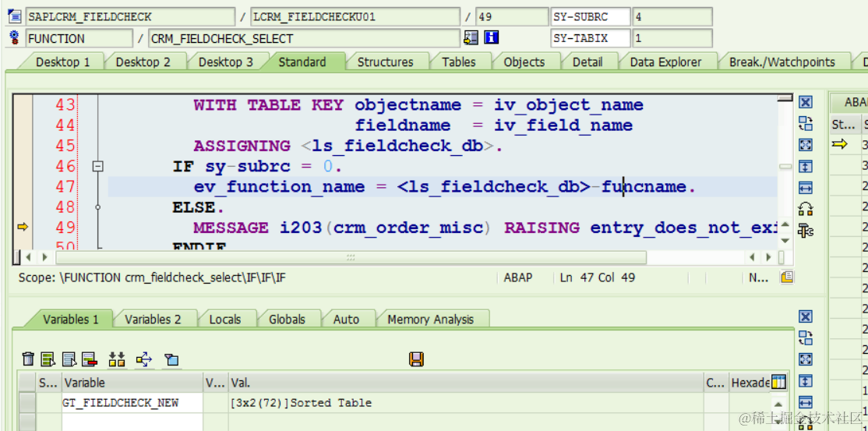Close the source code tool in debugger
This screenshot has height=431, width=868.
click(x=806, y=102)
